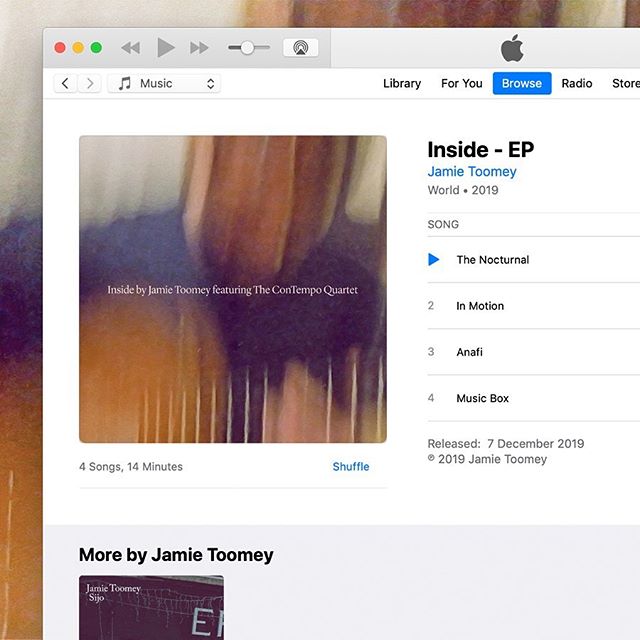640x640 pixels.
Task: Open the AirPlay output icon
Action: [300, 48]
